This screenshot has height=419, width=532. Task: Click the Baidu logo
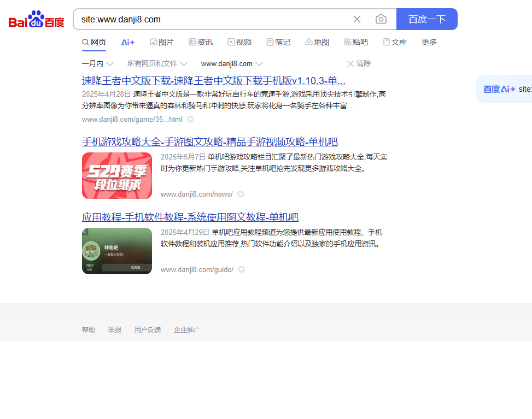(x=36, y=19)
